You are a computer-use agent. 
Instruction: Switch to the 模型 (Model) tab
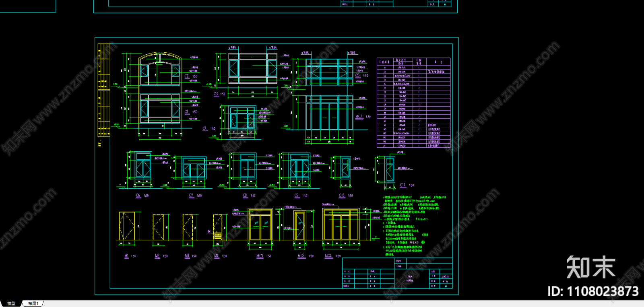11,303
